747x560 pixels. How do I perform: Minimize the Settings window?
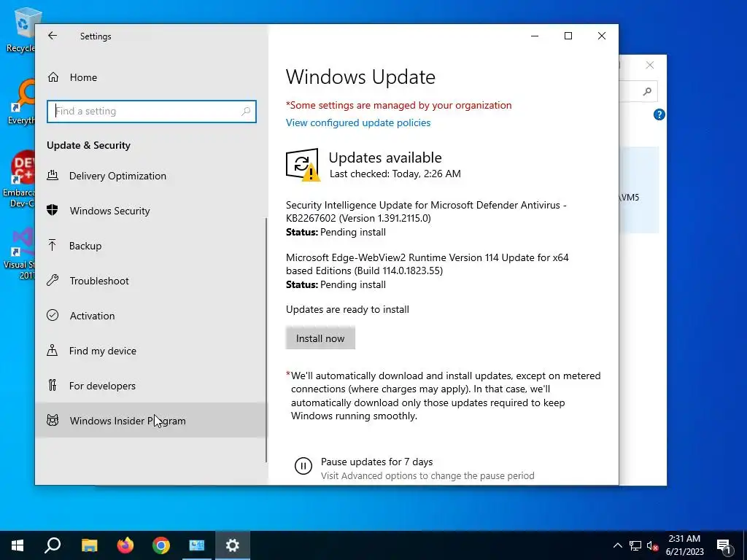point(535,36)
